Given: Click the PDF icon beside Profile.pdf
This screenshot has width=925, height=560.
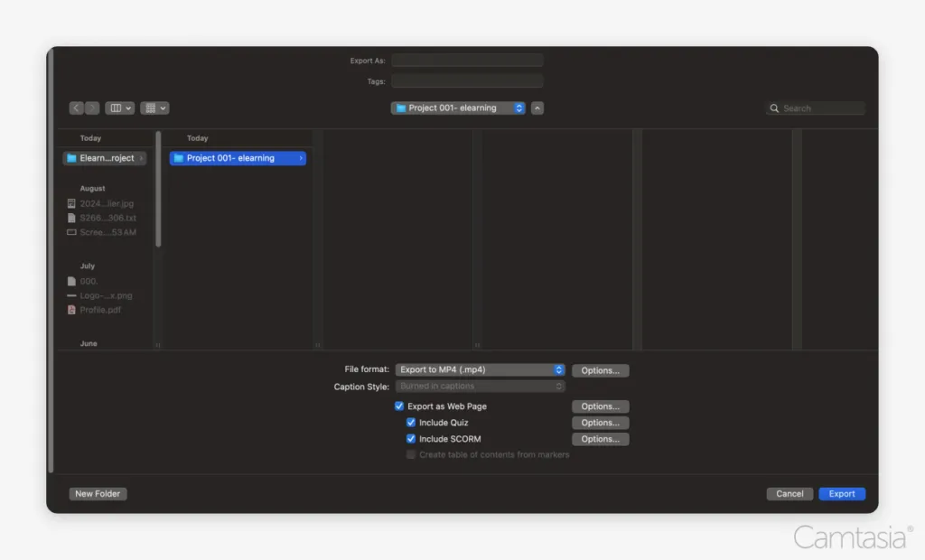Looking at the screenshot, I should pyautogui.click(x=71, y=310).
